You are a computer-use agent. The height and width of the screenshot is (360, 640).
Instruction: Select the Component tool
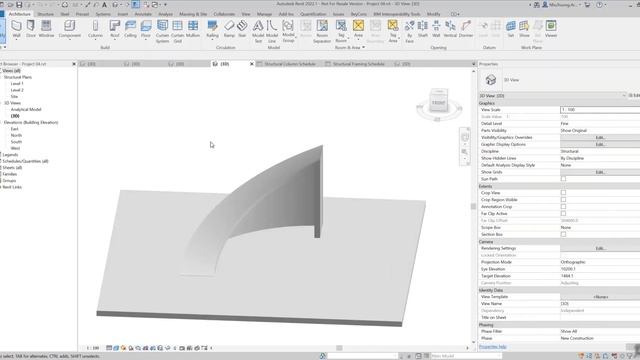click(70, 29)
